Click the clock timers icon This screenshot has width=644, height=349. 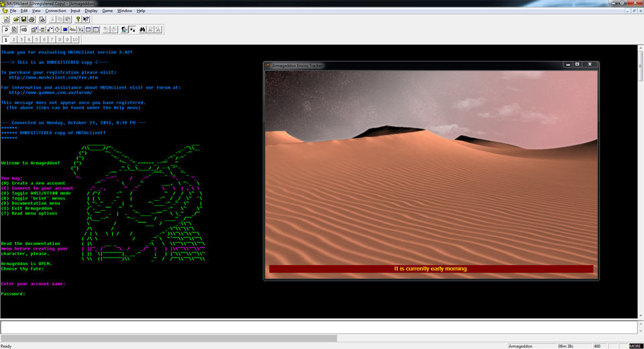tap(58, 30)
